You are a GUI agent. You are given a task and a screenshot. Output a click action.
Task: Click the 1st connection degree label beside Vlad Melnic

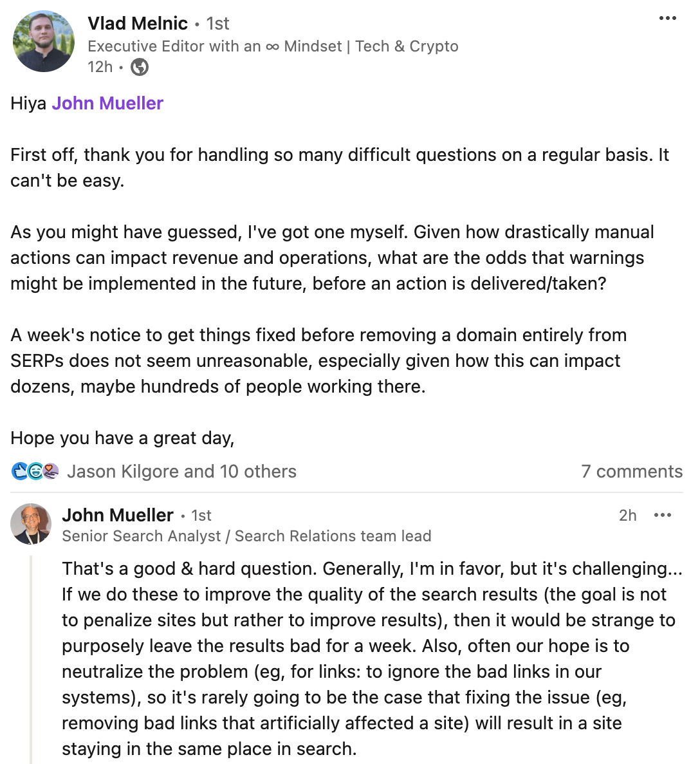click(217, 23)
